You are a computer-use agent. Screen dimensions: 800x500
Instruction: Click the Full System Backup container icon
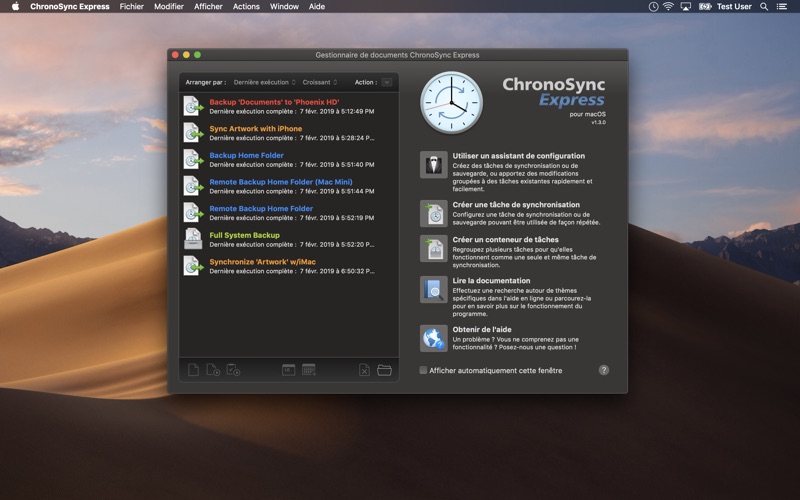pyautogui.click(x=193, y=239)
